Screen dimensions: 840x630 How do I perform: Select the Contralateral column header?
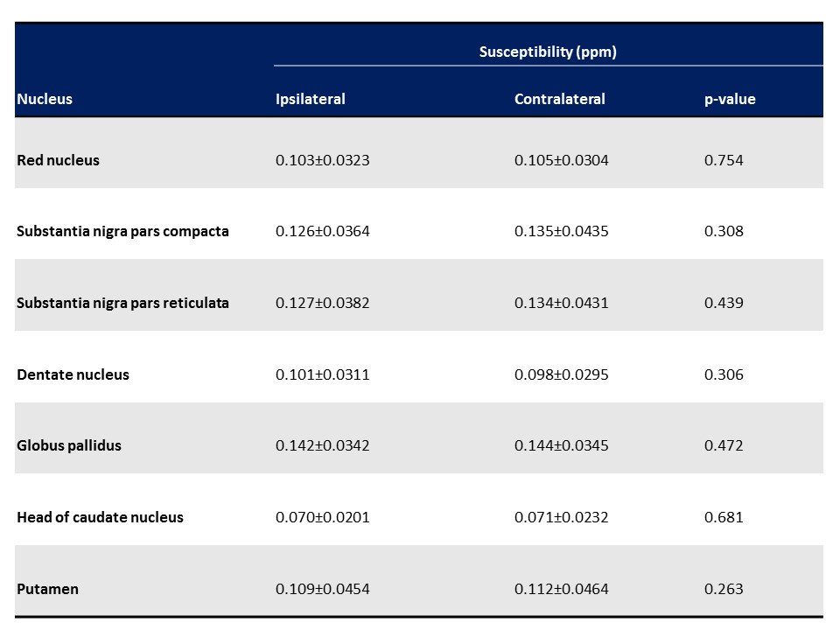point(559,99)
